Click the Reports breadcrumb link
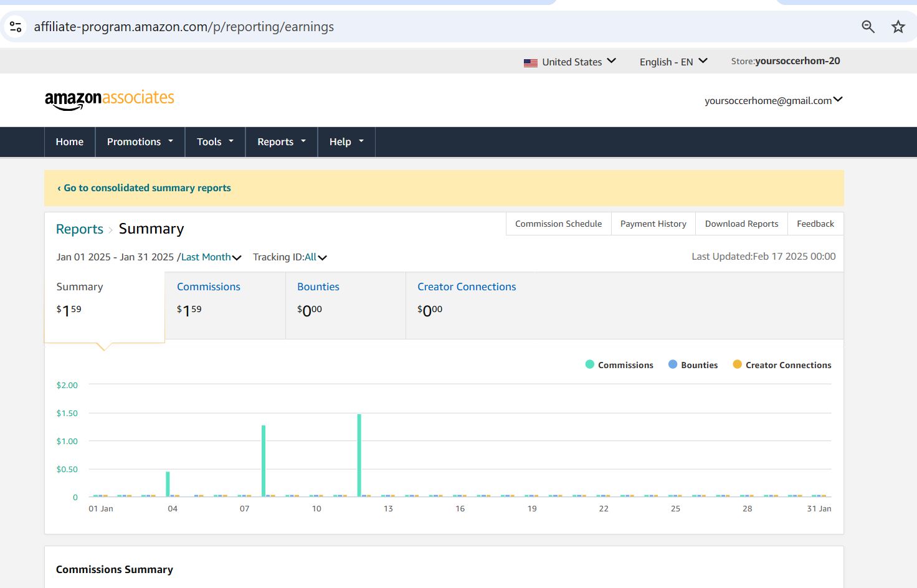The image size is (917, 588). (x=80, y=229)
